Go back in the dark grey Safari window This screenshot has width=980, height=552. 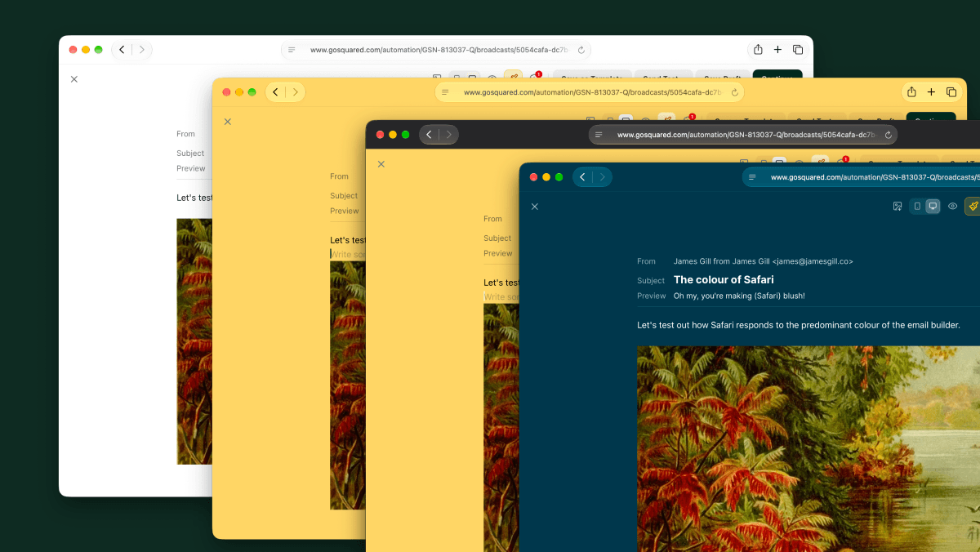[x=429, y=135]
